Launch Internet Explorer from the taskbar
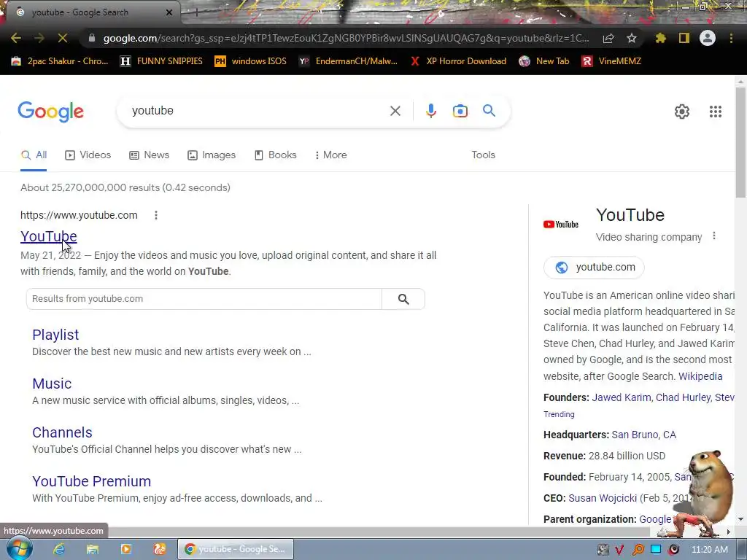The image size is (747, 560). (x=59, y=549)
